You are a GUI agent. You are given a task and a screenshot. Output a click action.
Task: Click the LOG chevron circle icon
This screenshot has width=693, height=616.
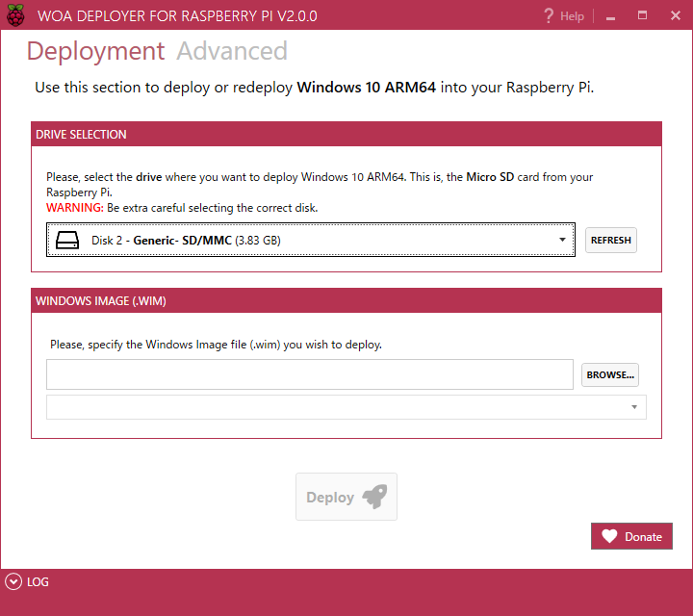13,581
